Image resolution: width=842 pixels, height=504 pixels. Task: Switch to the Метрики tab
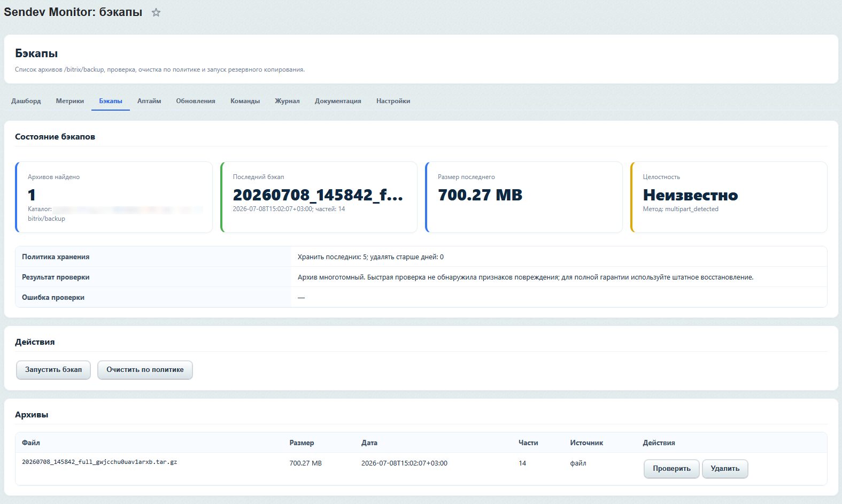(x=70, y=101)
